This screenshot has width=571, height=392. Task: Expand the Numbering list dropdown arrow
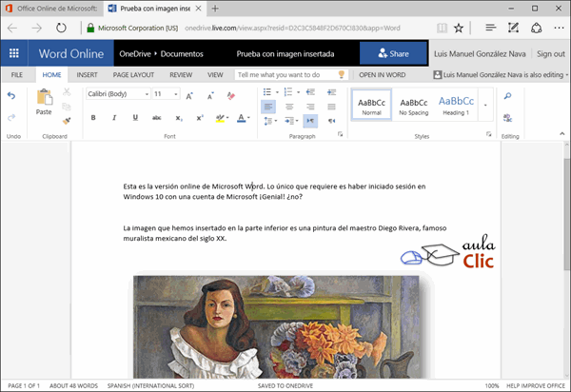click(298, 92)
